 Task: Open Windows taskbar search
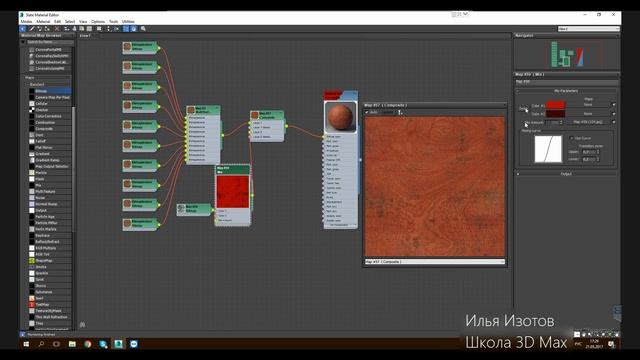click(x=41, y=344)
